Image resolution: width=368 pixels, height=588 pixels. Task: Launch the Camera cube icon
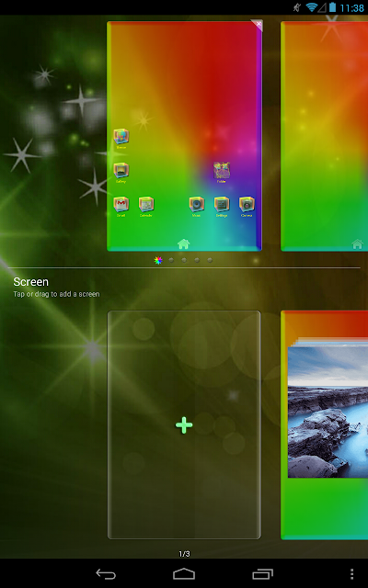[247, 204]
